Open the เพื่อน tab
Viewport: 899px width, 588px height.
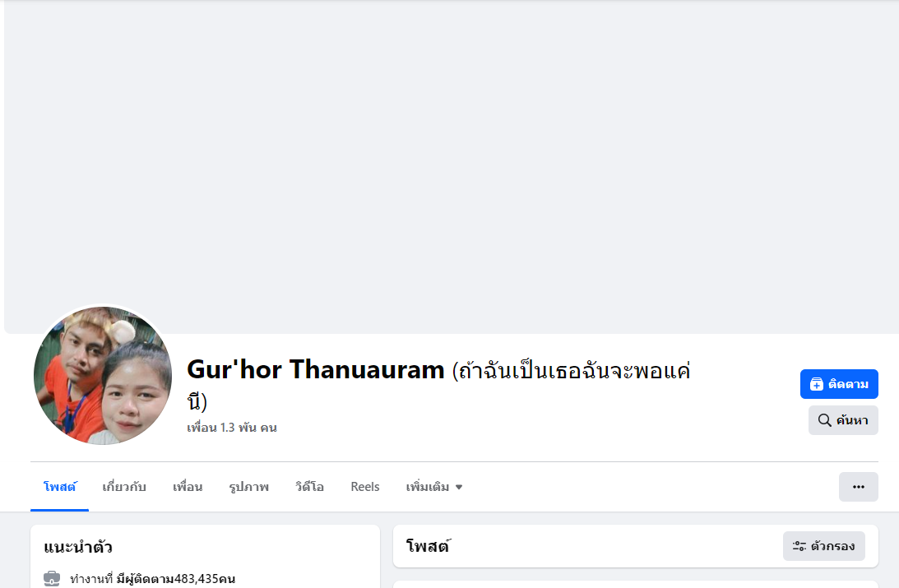(188, 487)
